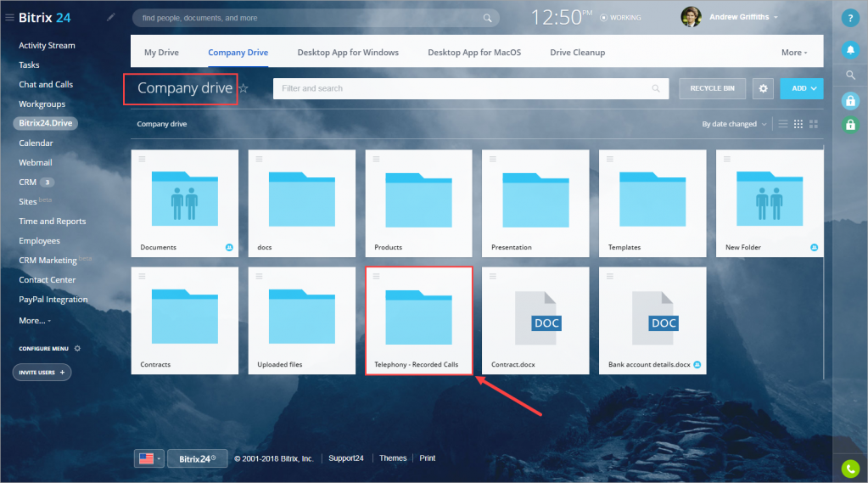Click the blue padlock icon in the right sidebar
Image resolution: width=868 pixels, height=483 pixels.
tap(850, 101)
